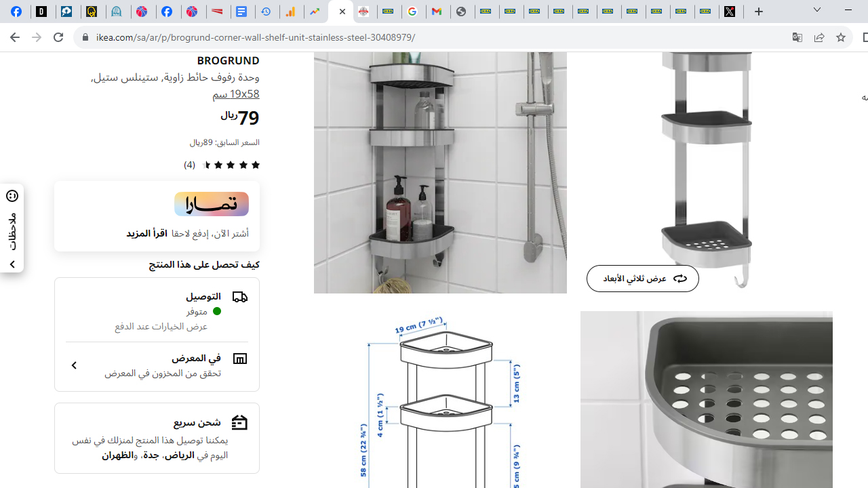The image size is (868, 488).
Task: Open the feedback smiley icon
Action: (x=12, y=196)
